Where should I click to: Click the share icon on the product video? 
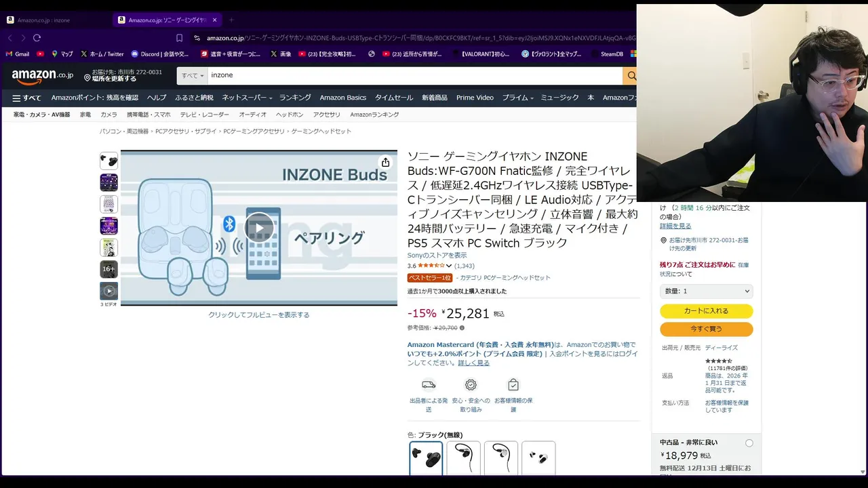coord(385,162)
